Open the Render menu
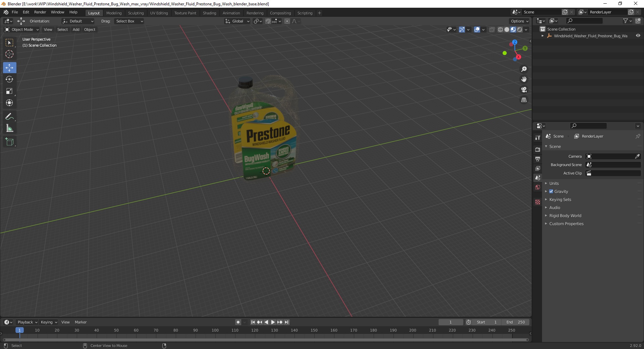Viewport: 644px width, 349px height. point(40,12)
